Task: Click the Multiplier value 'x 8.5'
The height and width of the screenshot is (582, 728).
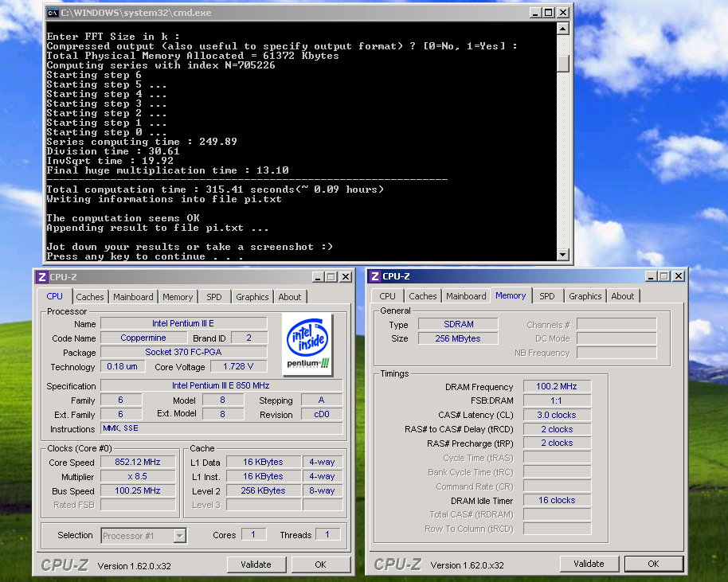Action: 138,476
